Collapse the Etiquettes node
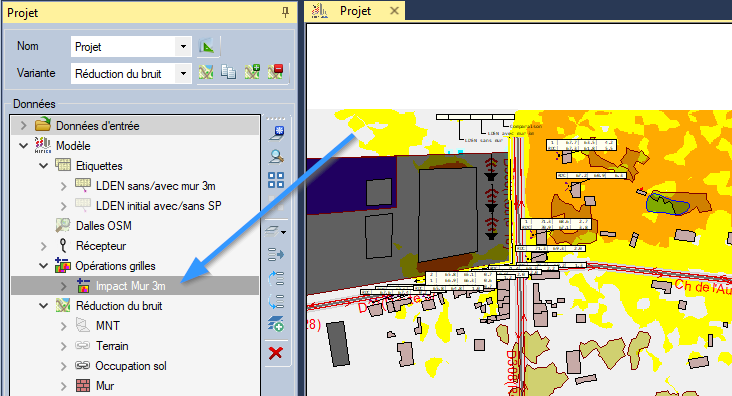Image resolution: width=732 pixels, height=396 pixels. 43,166
